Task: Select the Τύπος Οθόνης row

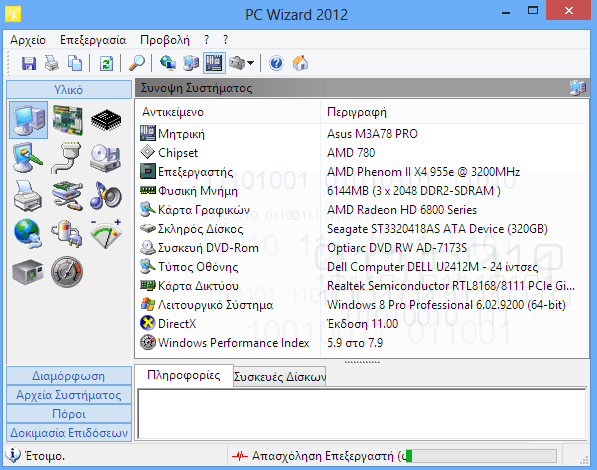Action: 362,267
